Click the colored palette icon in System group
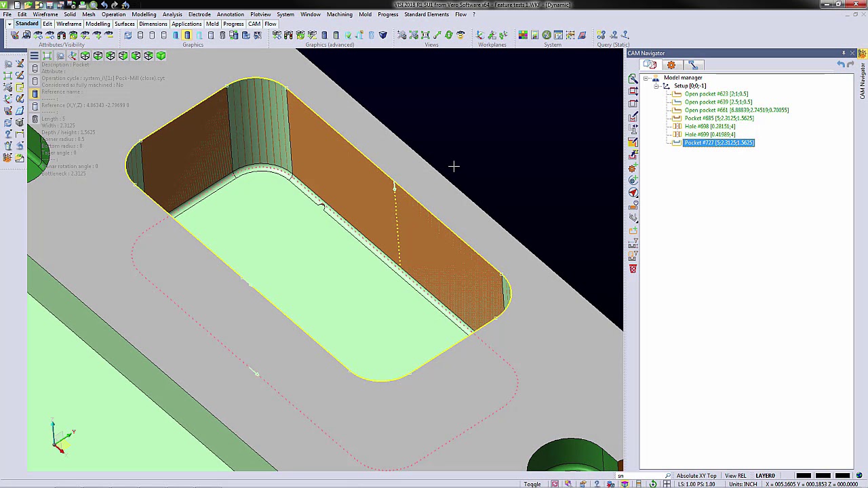The image size is (868, 488). pyautogui.click(x=523, y=35)
